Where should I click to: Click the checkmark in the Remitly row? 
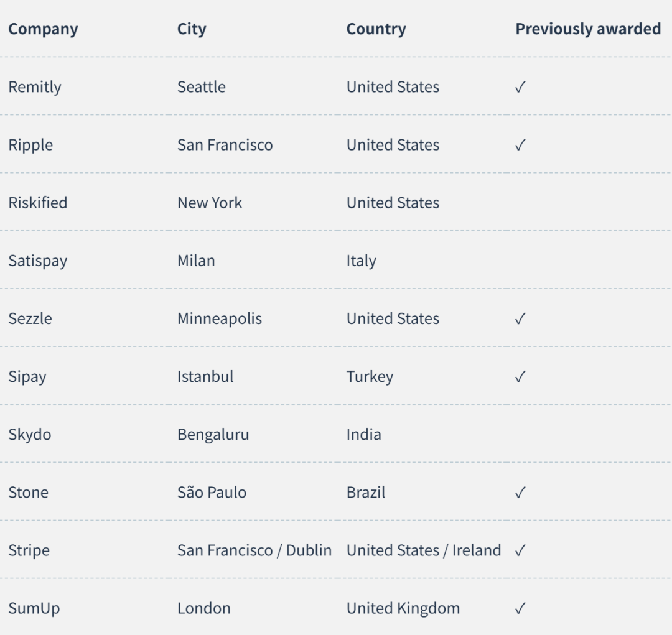click(520, 87)
